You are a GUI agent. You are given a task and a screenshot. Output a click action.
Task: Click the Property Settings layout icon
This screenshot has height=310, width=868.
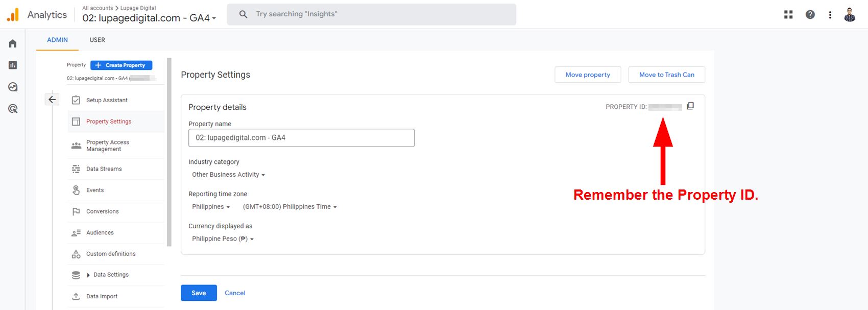pos(76,122)
